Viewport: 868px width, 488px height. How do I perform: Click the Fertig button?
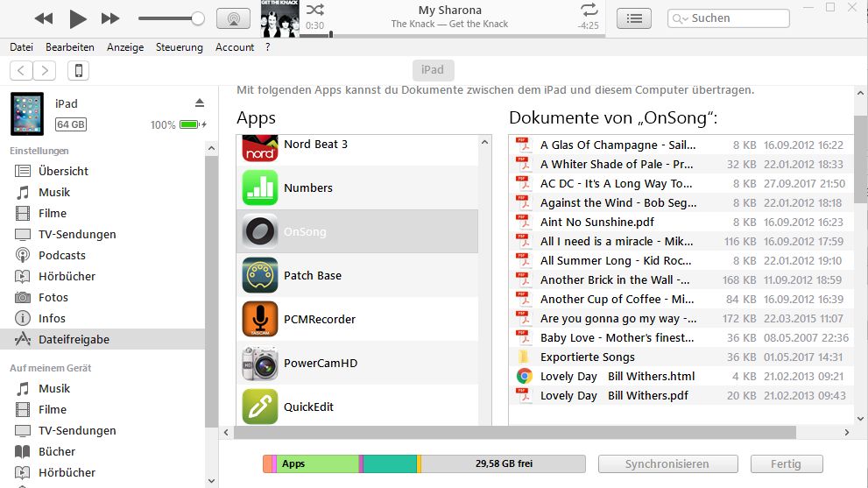coord(786,464)
